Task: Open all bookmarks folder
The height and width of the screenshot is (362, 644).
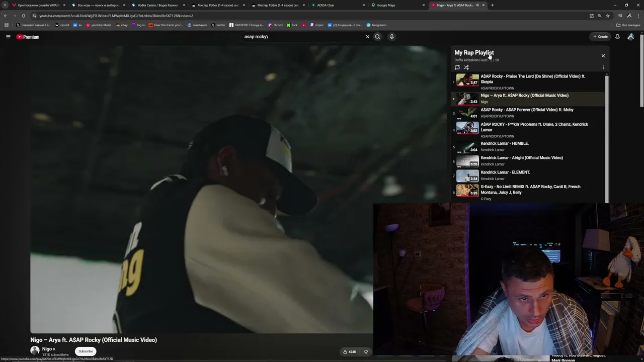Action: pos(629,25)
